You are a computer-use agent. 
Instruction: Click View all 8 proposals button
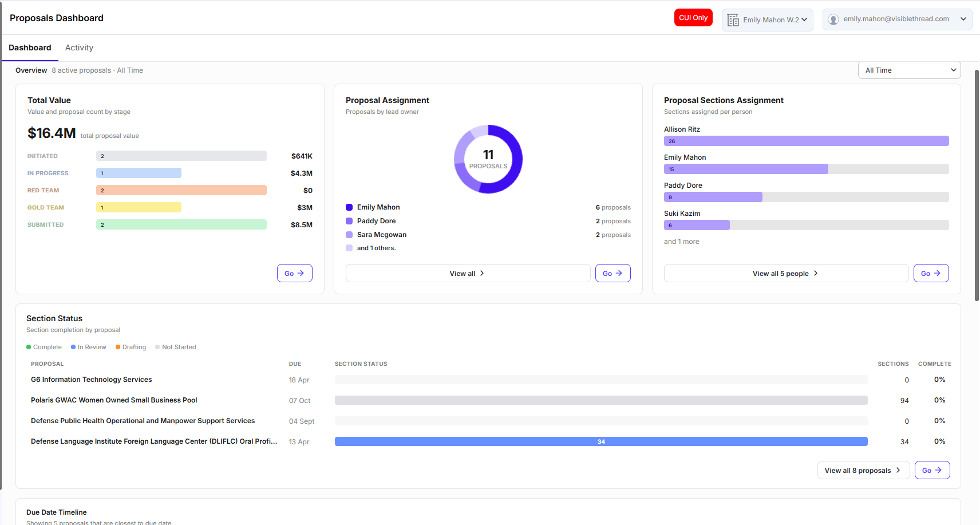click(x=863, y=470)
